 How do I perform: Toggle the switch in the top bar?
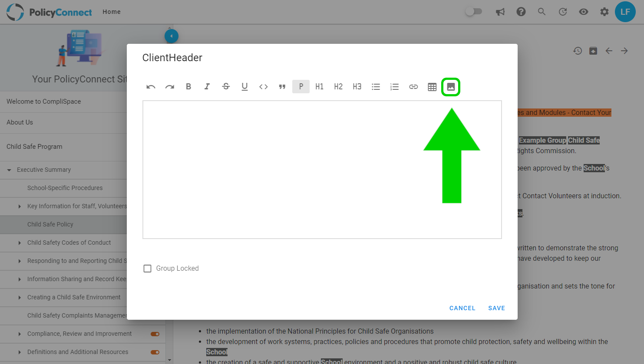pyautogui.click(x=474, y=12)
